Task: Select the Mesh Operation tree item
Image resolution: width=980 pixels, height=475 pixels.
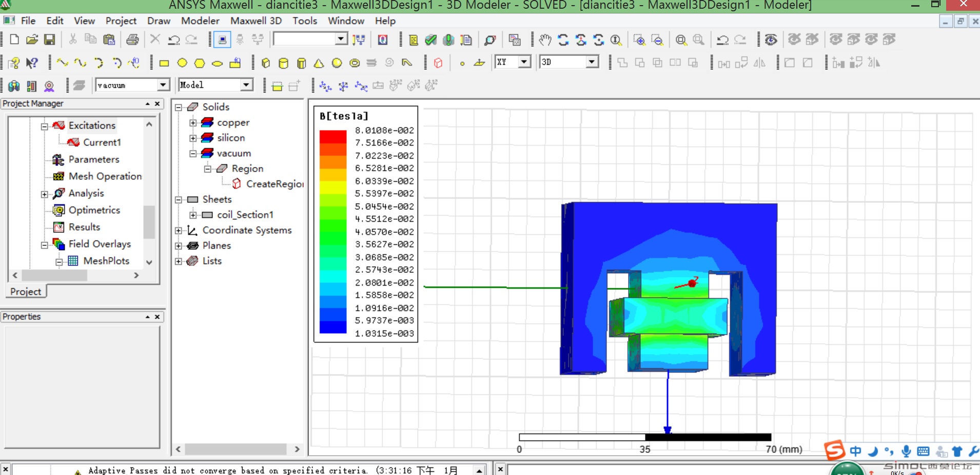Action: 105,176
